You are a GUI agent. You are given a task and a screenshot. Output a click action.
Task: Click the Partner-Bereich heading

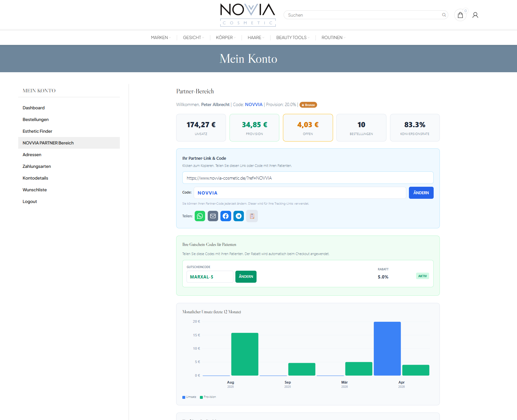coord(195,91)
